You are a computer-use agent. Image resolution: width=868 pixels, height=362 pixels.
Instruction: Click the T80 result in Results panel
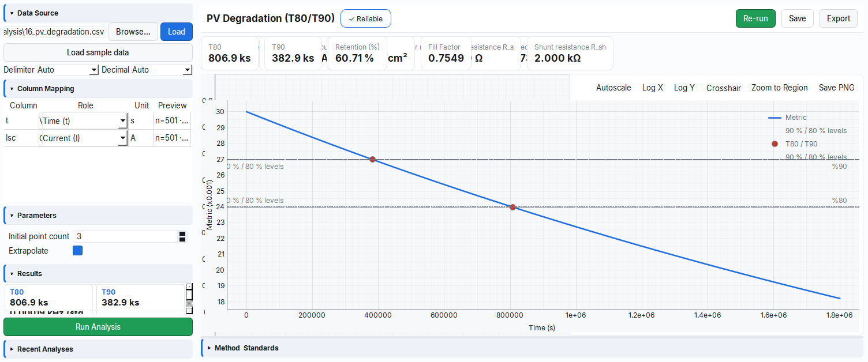[x=49, y=297]
